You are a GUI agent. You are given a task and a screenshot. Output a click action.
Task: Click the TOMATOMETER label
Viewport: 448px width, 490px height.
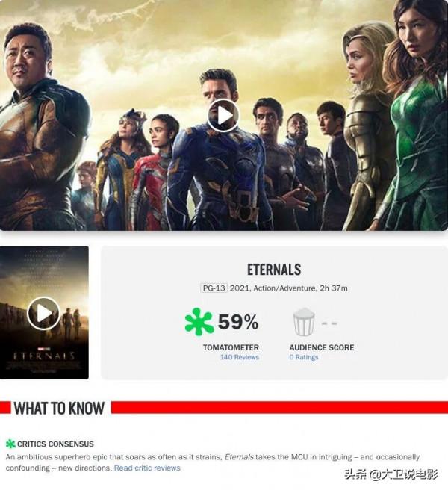231,347
